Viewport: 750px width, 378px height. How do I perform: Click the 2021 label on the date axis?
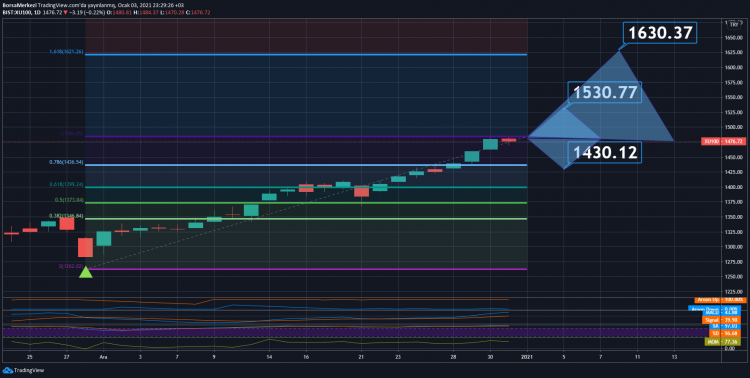coord(527,357)
